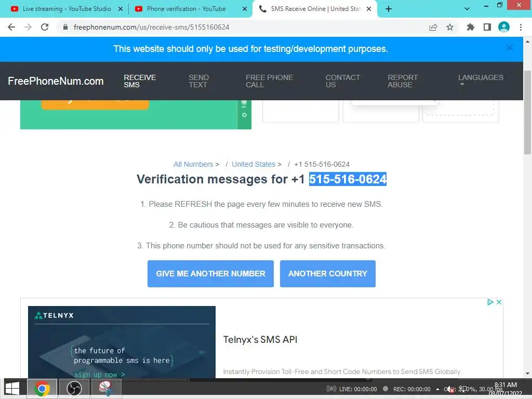Click the lock icon in address bar

tap(65, 27)
